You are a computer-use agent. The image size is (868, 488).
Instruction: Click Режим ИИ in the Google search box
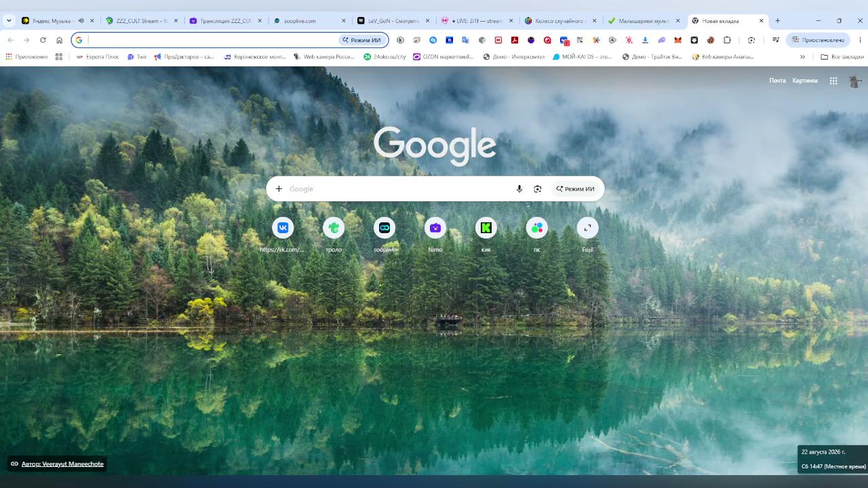[x=575, y=189]
